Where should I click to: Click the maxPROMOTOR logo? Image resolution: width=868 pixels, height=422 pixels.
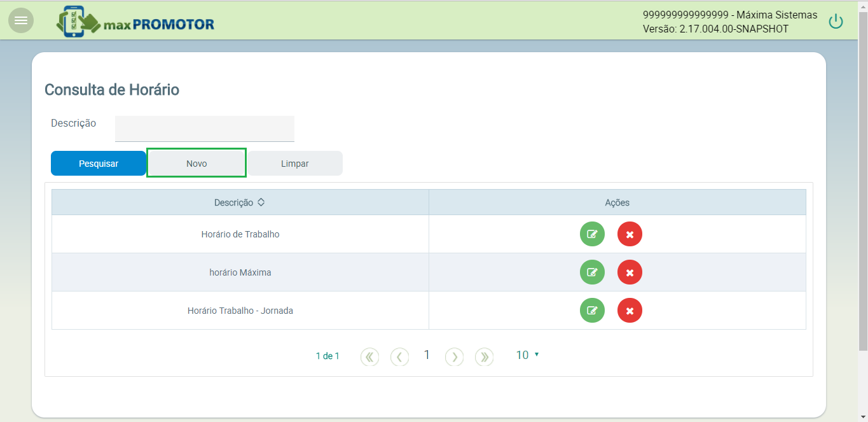pyautogui.click(x=135, y=22)
